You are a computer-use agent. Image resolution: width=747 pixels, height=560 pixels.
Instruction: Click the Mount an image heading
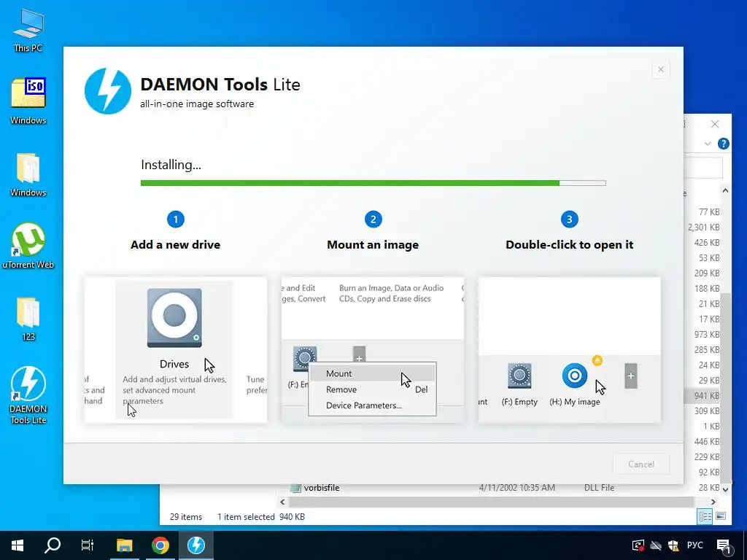click(373, 245)
